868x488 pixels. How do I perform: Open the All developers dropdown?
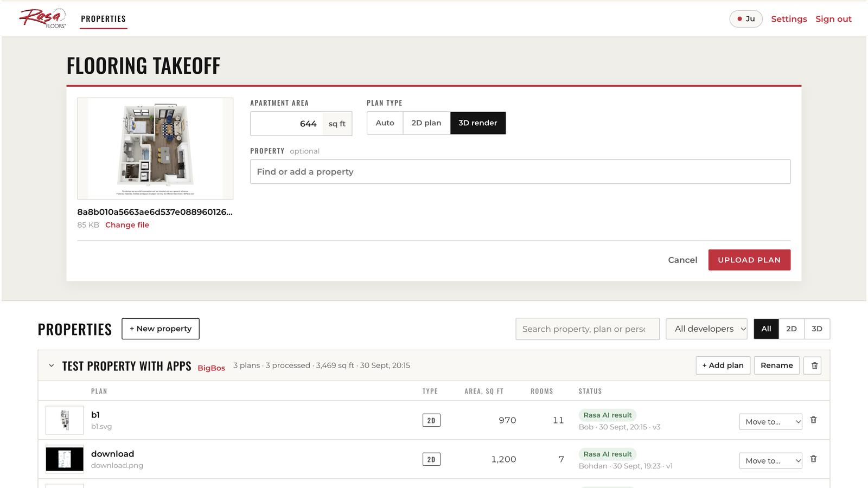click(x=706, y=329)
